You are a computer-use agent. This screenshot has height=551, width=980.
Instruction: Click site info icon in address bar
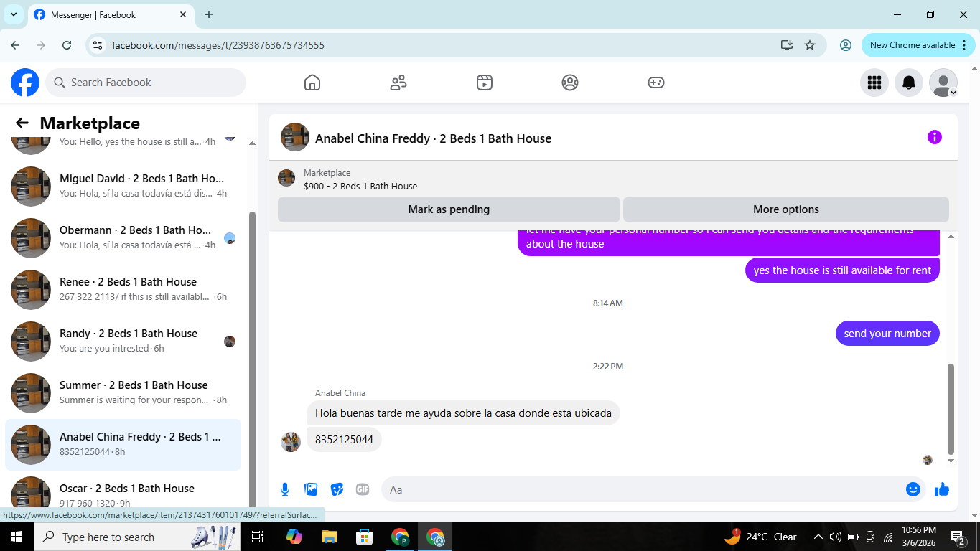(x=98, y=45)
